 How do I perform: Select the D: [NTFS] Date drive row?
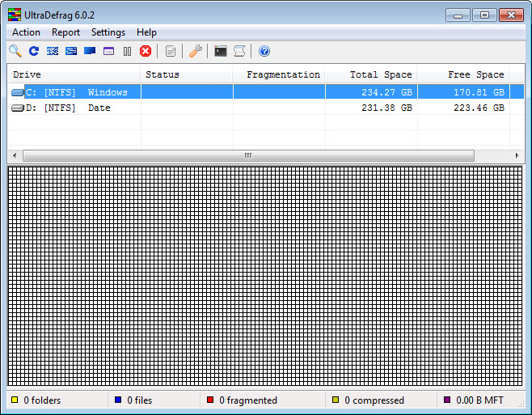coord(266,108)
